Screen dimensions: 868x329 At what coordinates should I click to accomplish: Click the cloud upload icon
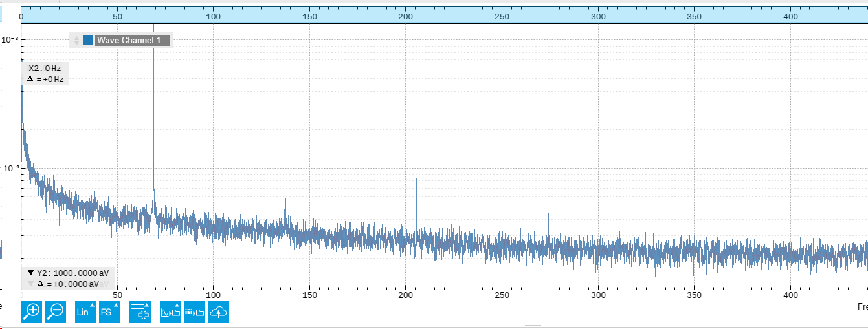(219, 312)
